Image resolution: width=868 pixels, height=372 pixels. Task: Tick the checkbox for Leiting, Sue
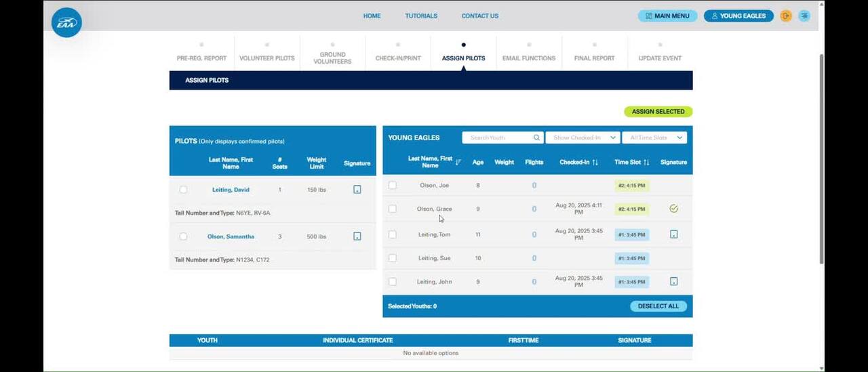[393, 258]
